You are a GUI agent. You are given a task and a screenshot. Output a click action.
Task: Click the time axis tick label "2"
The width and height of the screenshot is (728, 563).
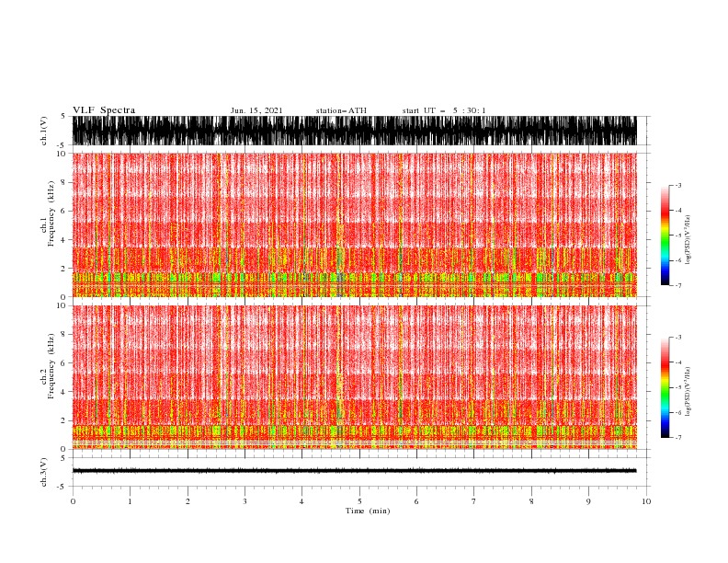[188, 501]
